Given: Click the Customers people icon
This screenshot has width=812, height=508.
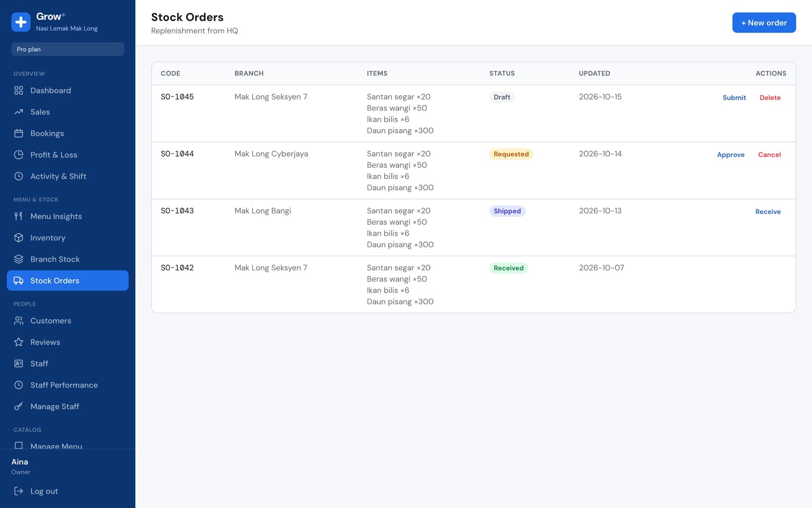Looking at the screenshot, I should point(19,321).
